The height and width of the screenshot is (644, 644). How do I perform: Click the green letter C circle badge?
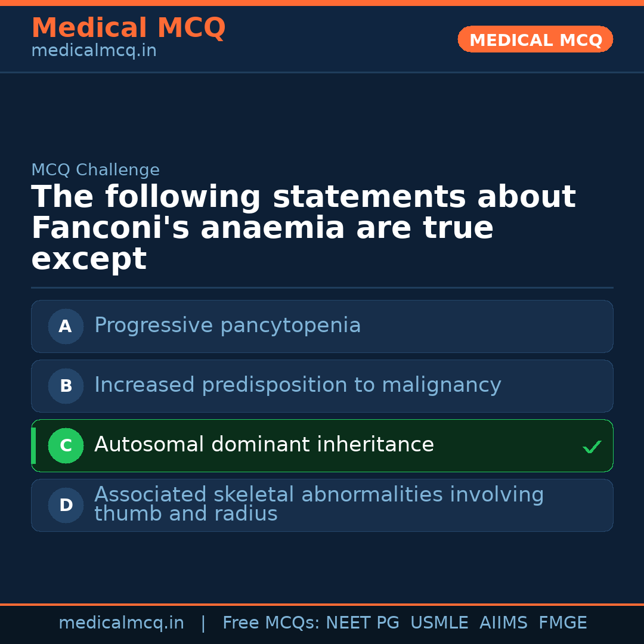[x=66, y=445]
